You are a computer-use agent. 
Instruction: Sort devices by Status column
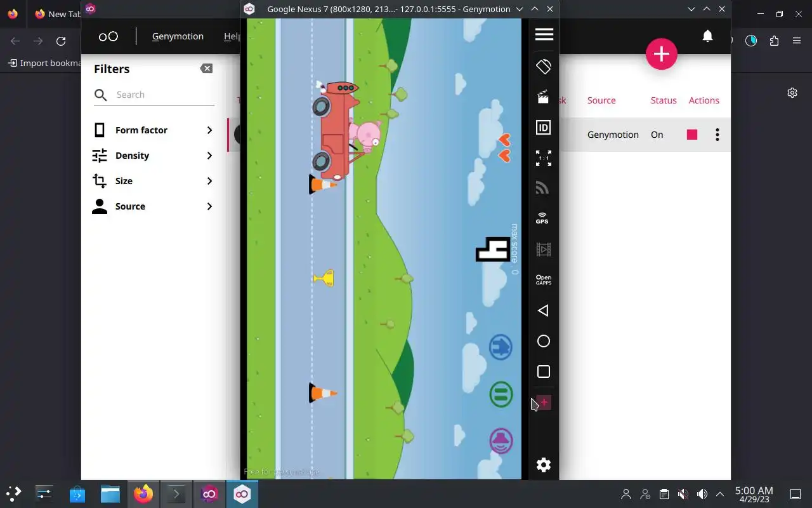(x=664, y=100)
